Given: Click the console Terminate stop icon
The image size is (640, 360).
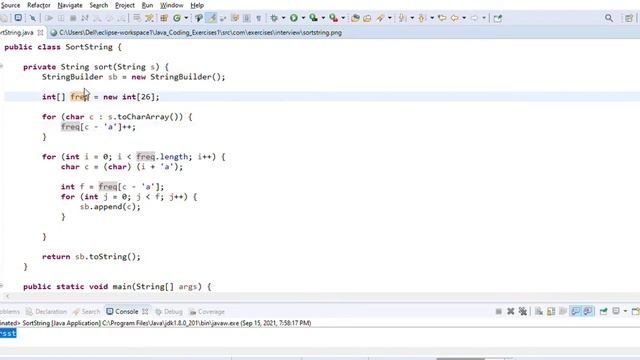Looking at the screenshot, I should tap(498, 311).
